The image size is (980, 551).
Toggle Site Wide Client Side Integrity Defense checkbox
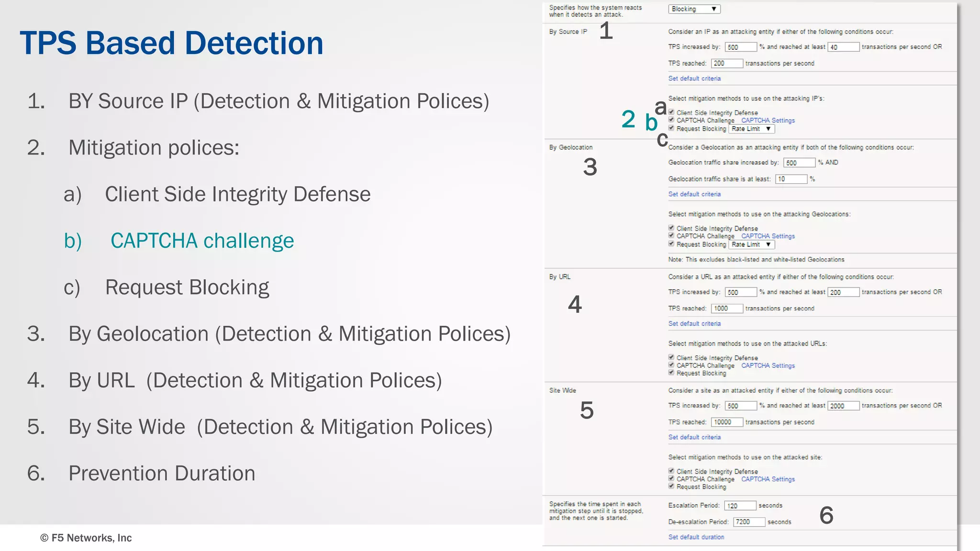coord(671,471)
